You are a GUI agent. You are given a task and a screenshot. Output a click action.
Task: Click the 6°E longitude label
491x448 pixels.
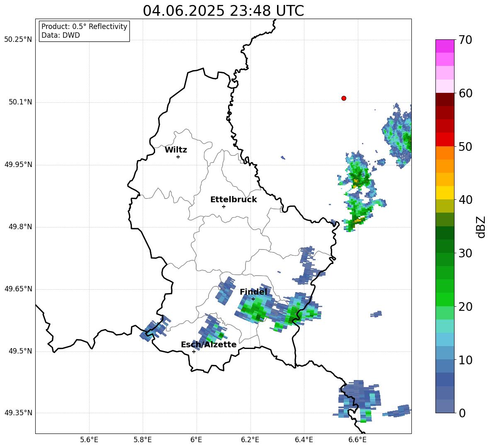pos(196,440)
